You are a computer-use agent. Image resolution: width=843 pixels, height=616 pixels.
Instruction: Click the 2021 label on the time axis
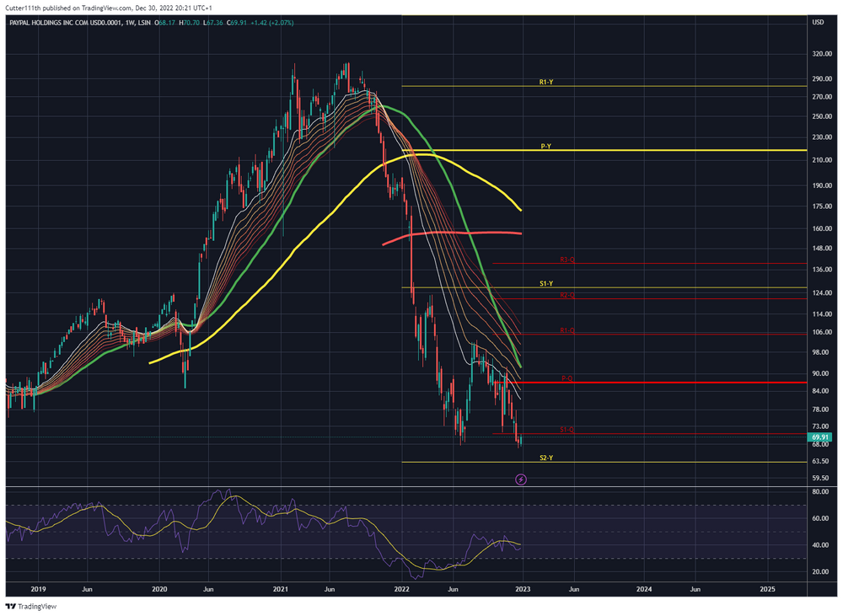tap(281, 589)
